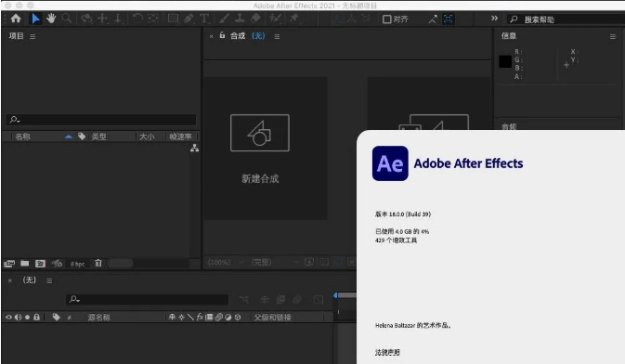Viewport: 625px width, 364px height.
Task: Enable the 对齐 snapping checkbox
Action: (386, 19)
